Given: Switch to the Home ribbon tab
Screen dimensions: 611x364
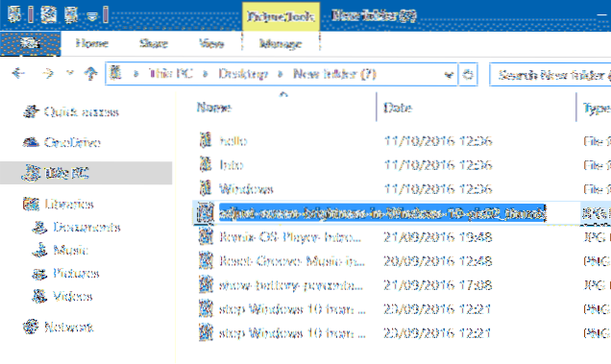Looking at the screenshot, I should tap(91, 43).
